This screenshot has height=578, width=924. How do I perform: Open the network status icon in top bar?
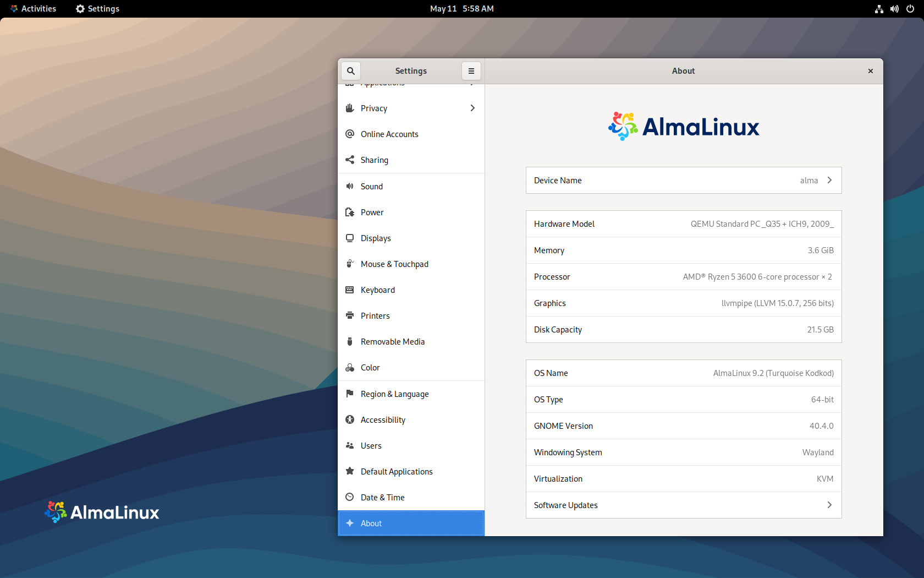[x=879, y=9]
